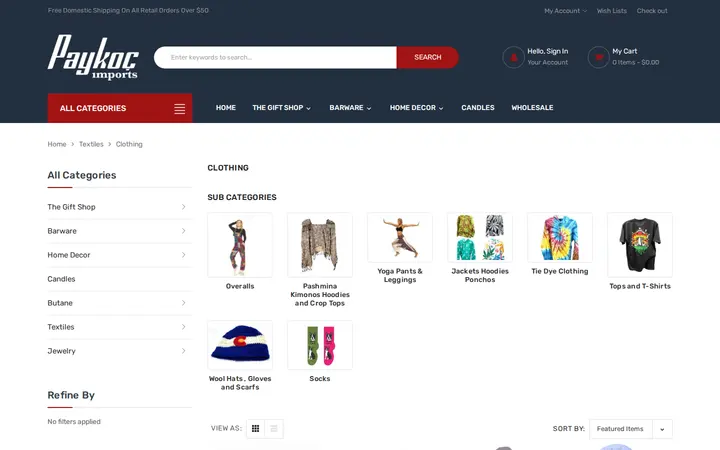720x450 pixels.
Task: Click the All Categories red button
Action: pos(120,108)
